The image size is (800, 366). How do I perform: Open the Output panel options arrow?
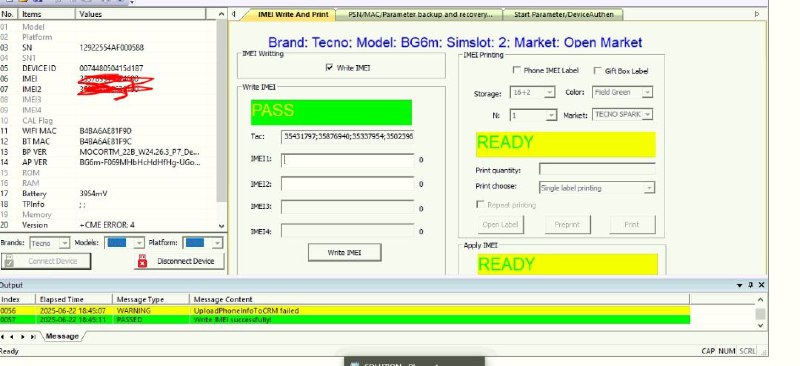pos(740,285)
